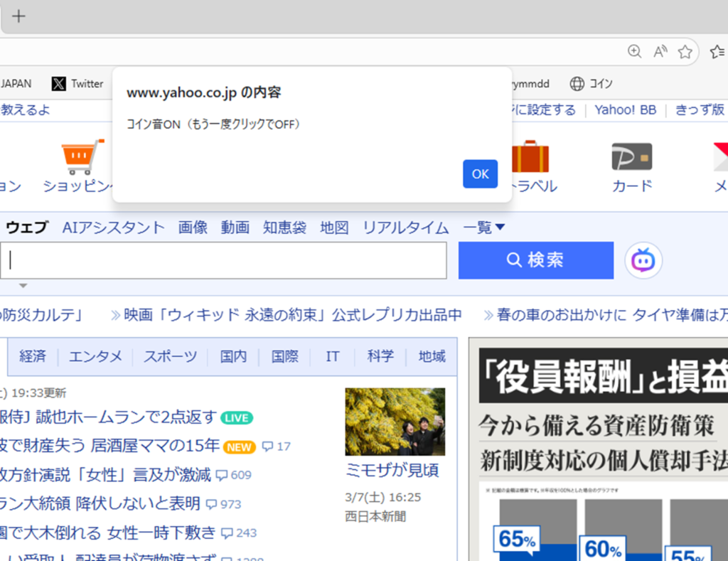Open the カード service icon
728x561 pixels.
631,157
